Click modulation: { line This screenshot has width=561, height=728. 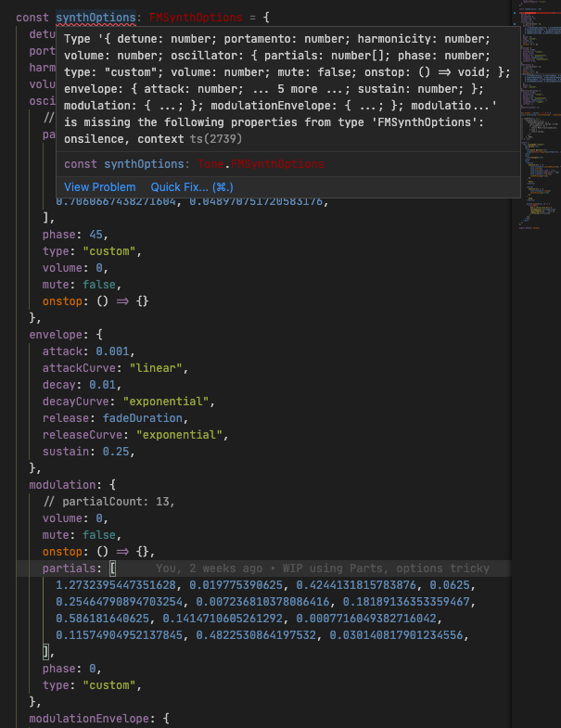(72, 485)
